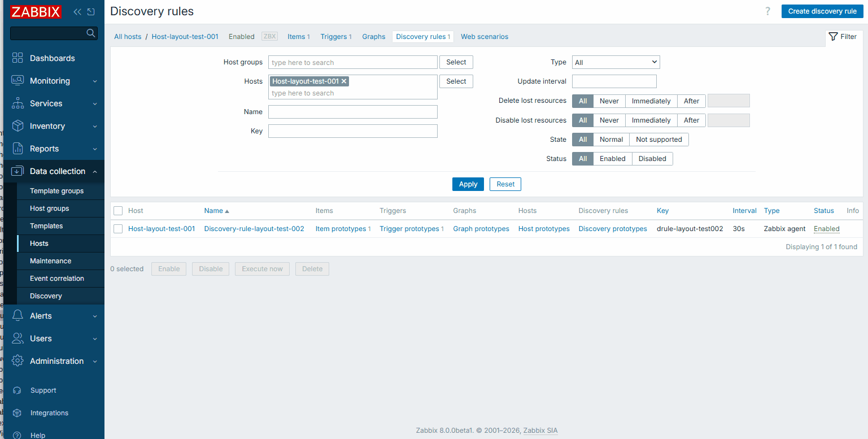Open Templates in Data collection submenu
The height and width of the screenshot is (439, 868).
click(x=46, y=226)
